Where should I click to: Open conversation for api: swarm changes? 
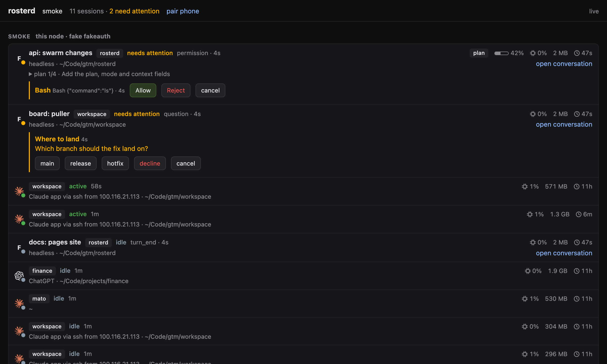pyautogui.click(x=564, y=64)
